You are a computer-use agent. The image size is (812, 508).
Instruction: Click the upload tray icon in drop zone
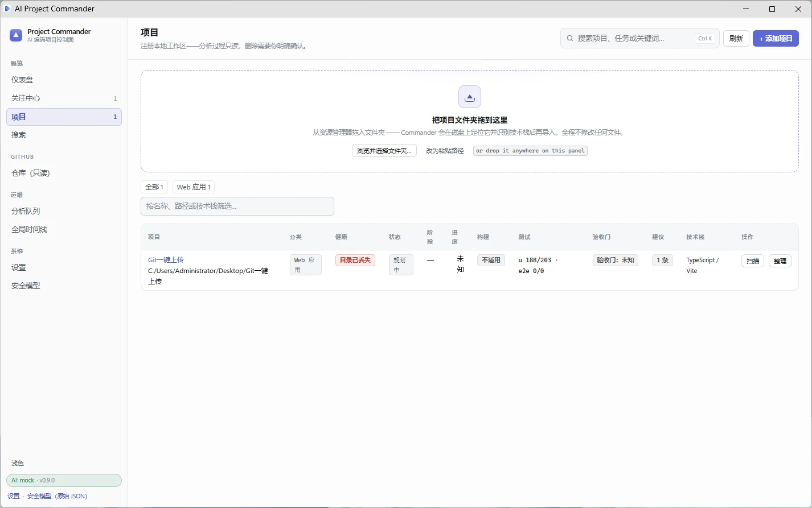click(470, 97)
